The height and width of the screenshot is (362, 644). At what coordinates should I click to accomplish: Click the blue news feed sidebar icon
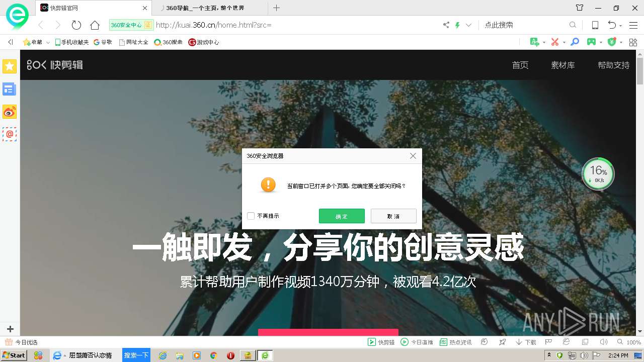coord(10,89)
